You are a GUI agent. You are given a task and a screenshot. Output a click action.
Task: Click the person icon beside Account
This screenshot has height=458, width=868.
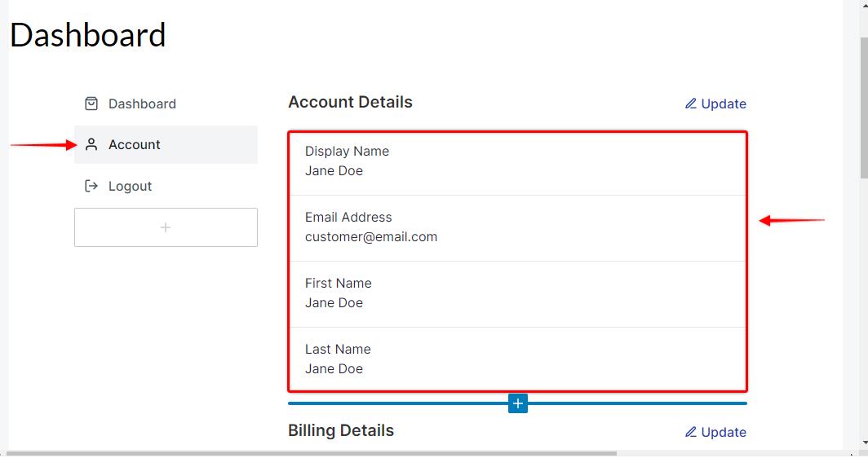(x=91, y=144)
